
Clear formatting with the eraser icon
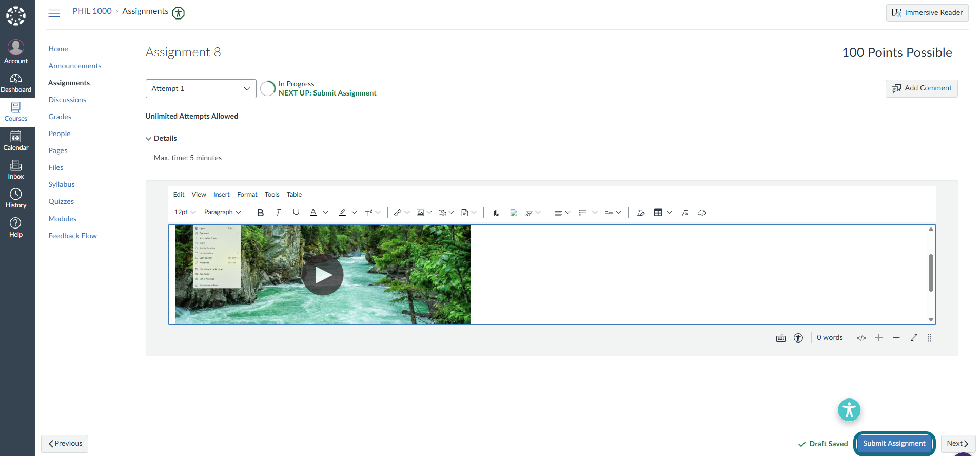(641, 213)
